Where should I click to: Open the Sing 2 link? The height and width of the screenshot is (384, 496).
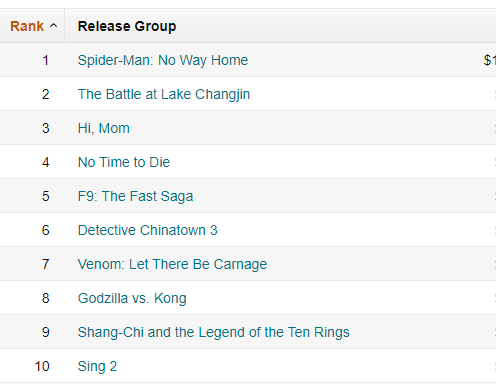tap(97, 366)
